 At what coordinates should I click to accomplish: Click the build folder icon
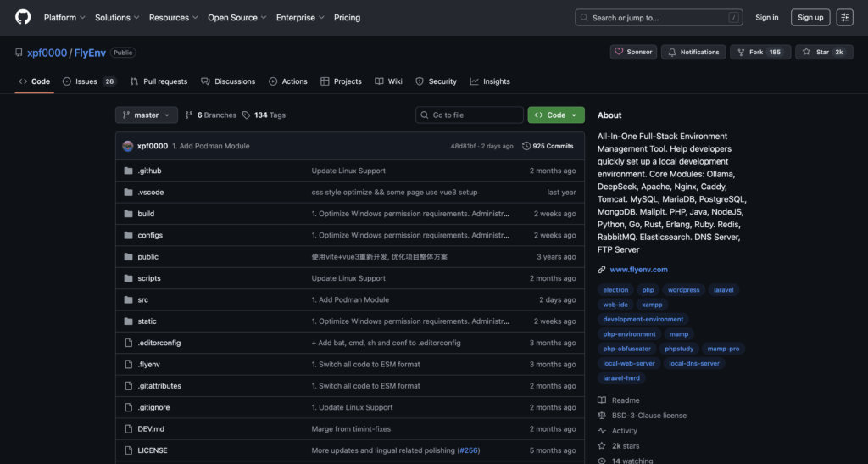[129, 214]
